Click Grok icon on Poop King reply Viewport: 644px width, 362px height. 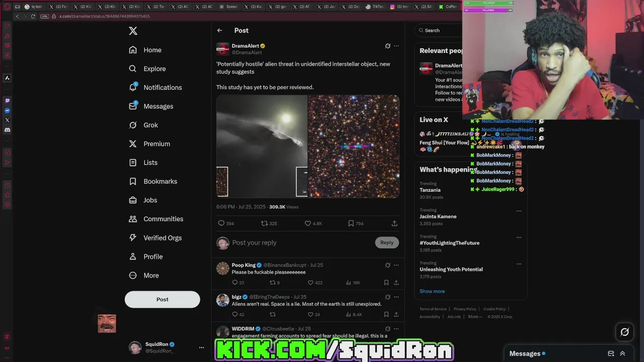pyautogui.click(x=387, y=265)
